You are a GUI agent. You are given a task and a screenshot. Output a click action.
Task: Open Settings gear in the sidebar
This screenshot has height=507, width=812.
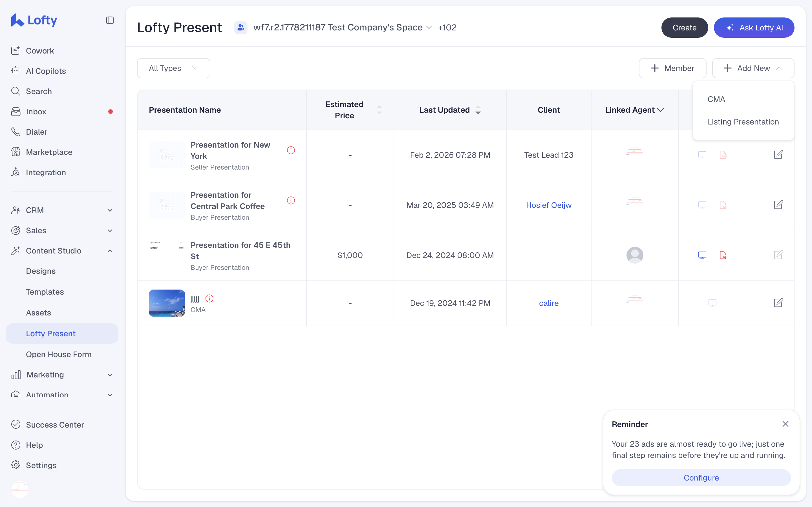coord(16,465)
